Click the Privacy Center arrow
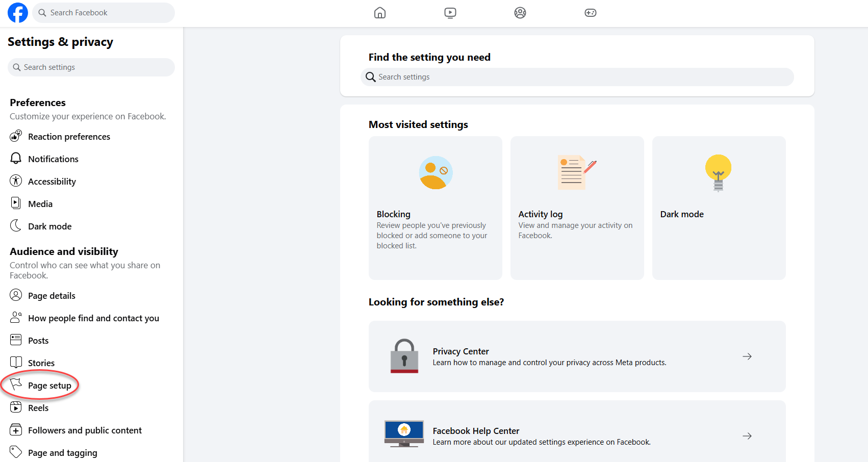The height and width of the screenshot is (462, 868). pos(747,356)
